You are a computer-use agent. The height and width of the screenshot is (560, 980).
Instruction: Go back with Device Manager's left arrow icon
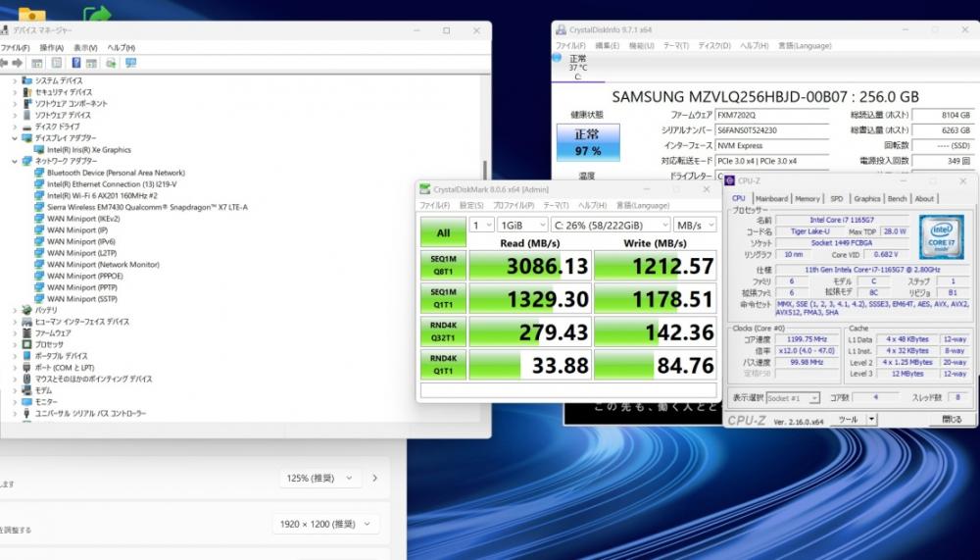[4, 63]
